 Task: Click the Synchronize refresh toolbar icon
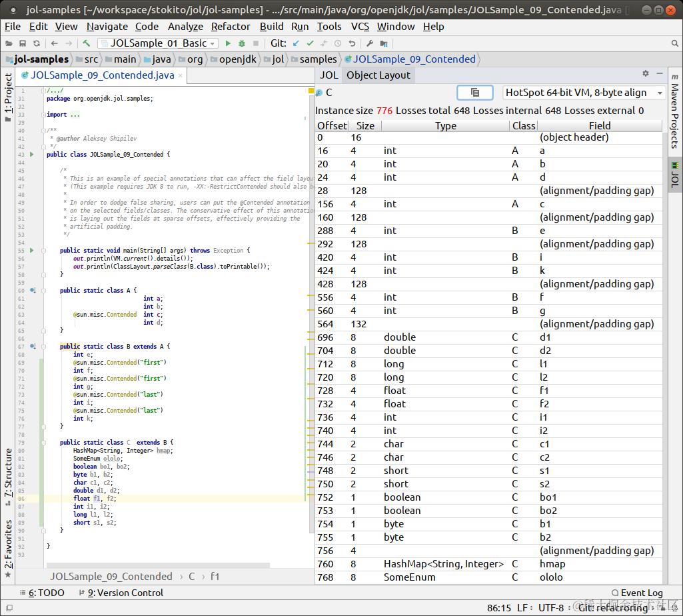coord(37,43)
